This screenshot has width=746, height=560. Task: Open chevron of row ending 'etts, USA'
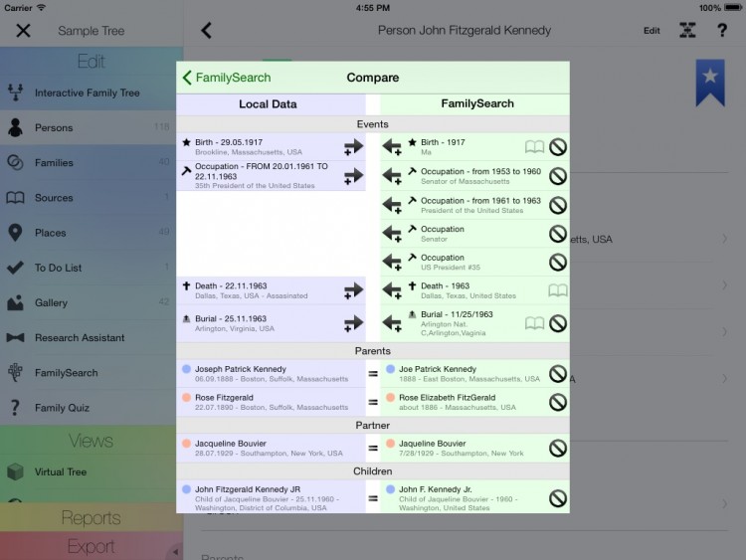coord(724,239)
